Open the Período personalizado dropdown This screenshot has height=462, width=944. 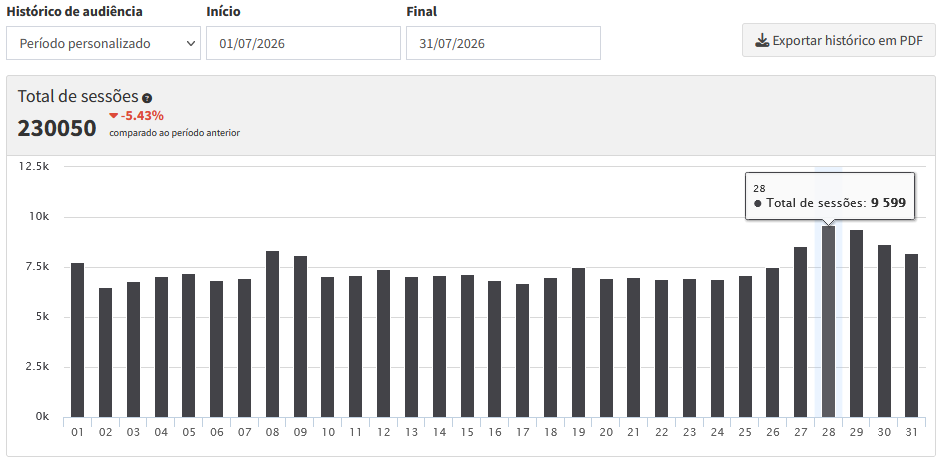point(104,43)
